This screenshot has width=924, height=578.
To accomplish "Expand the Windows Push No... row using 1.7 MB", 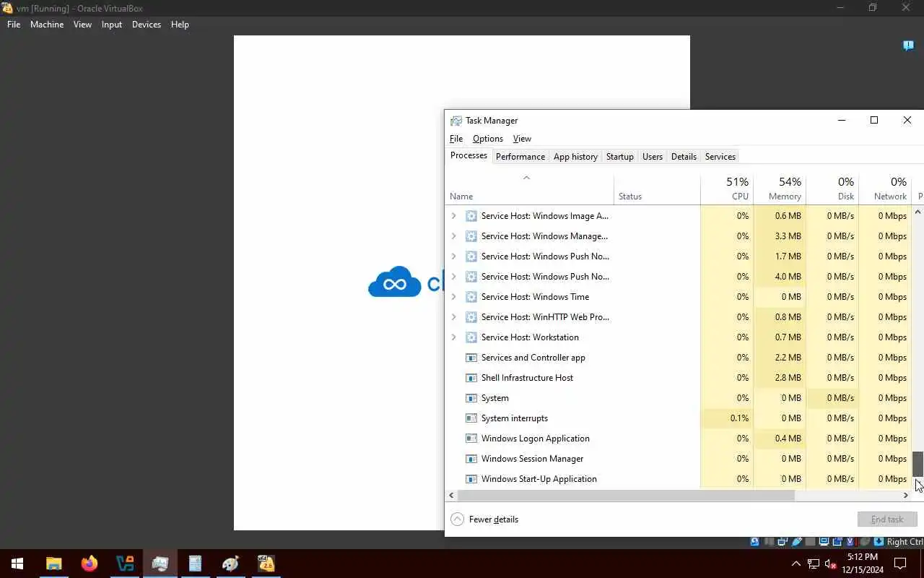I will (x=453, y=256).
